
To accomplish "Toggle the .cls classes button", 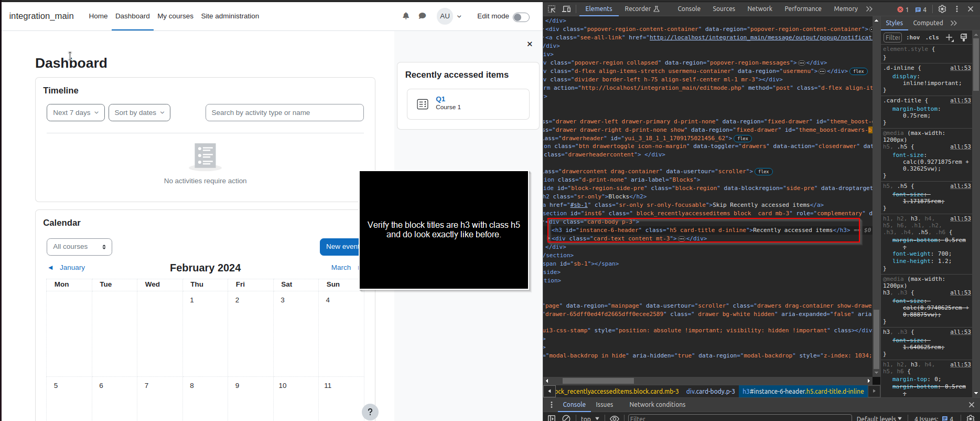I will point(932,37).
